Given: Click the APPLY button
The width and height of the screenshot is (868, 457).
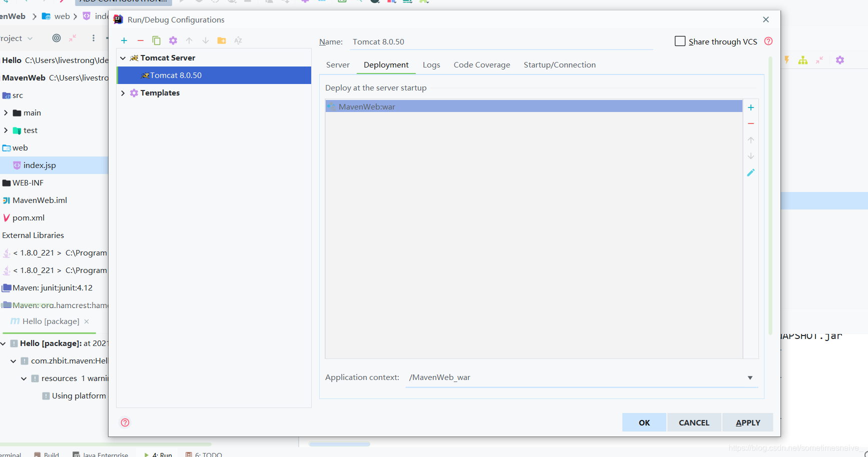Looking at the screenshot, I should (748, 422).
